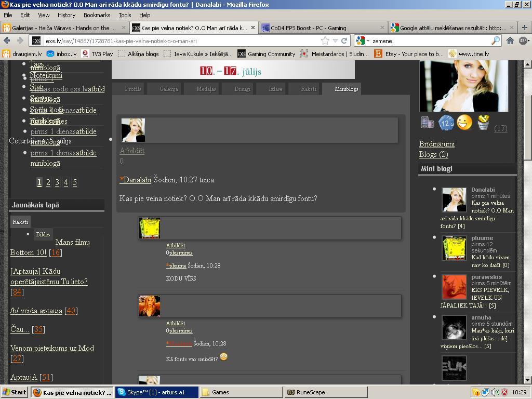Open the Games folder taskbar button
The height and width of the screenshot is (399, 532).
[241, 392]
